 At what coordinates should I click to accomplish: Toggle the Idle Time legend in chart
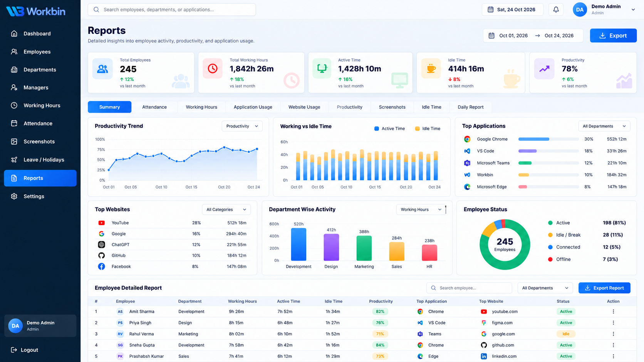click(x=428, y=128)
